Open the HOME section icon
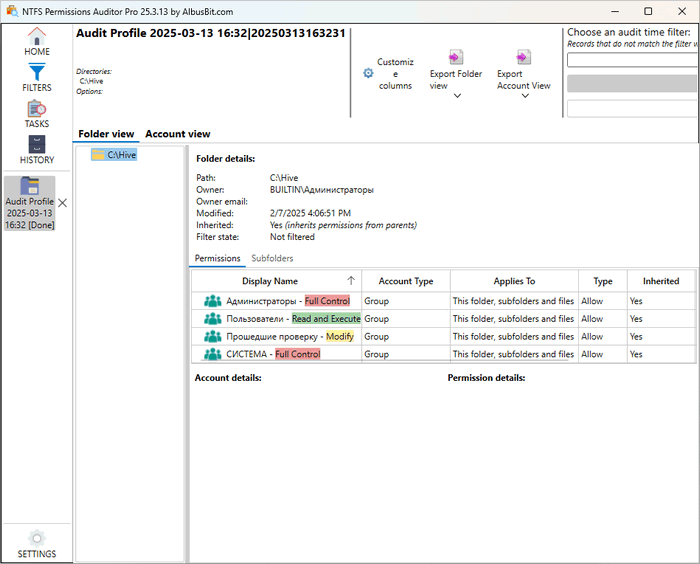700x564 pixels. point(37,38)
